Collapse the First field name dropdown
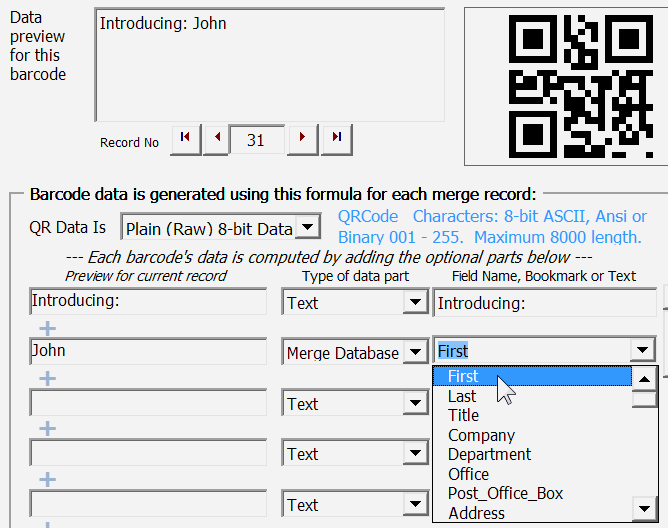The width and height of the screenshot is (668, 528). tap(643, 351)
